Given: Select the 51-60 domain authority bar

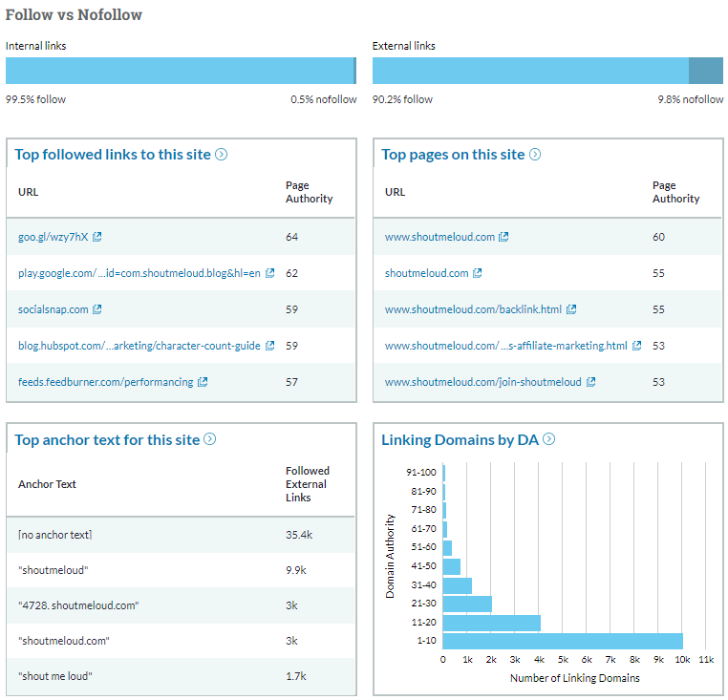Looking at the screenshot, I should coord(447,548).
